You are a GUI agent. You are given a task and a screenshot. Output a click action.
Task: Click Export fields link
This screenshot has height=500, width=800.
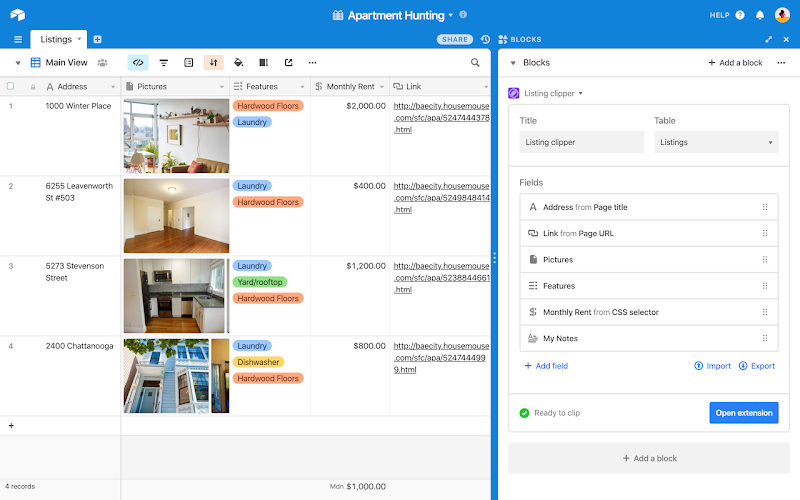757,366
